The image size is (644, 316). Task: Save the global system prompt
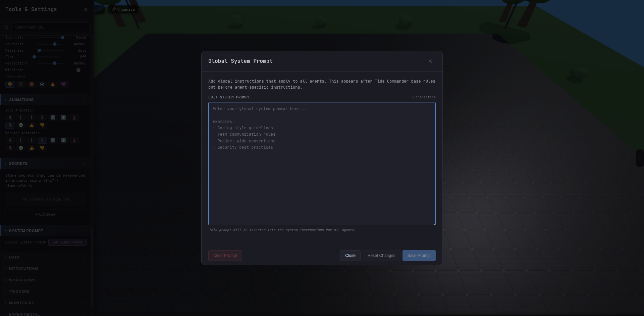point(419,256)
